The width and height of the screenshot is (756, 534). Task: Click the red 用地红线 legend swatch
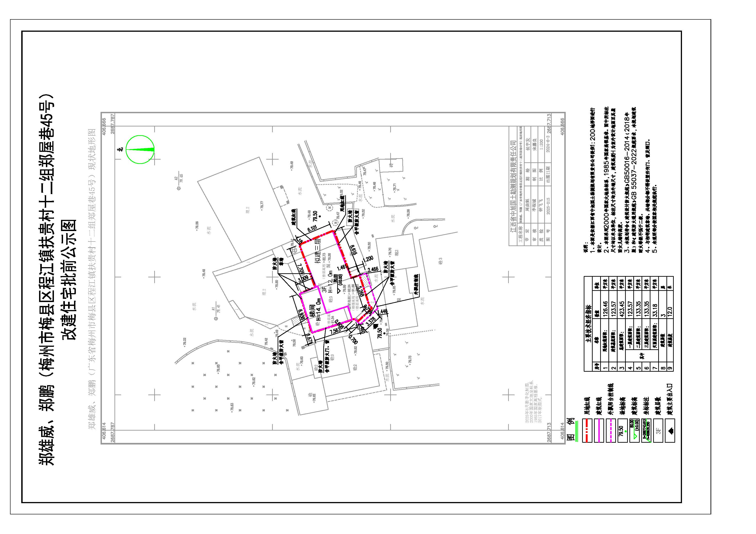click(587, 430)
